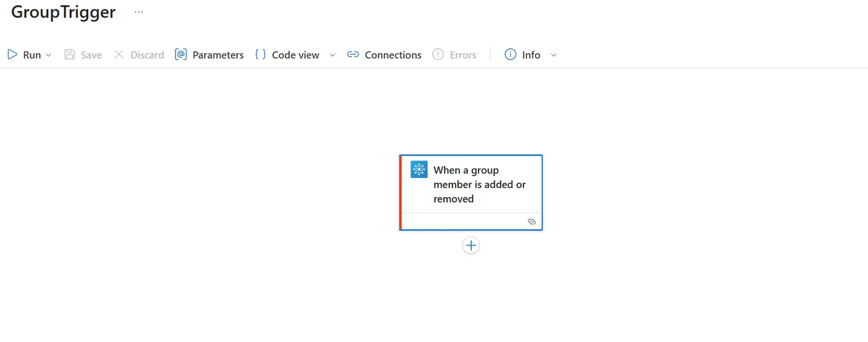This screenshot has height=342, width=868.
Task: Expand the Run dropdown chevron
Action: tap(48, 55)
